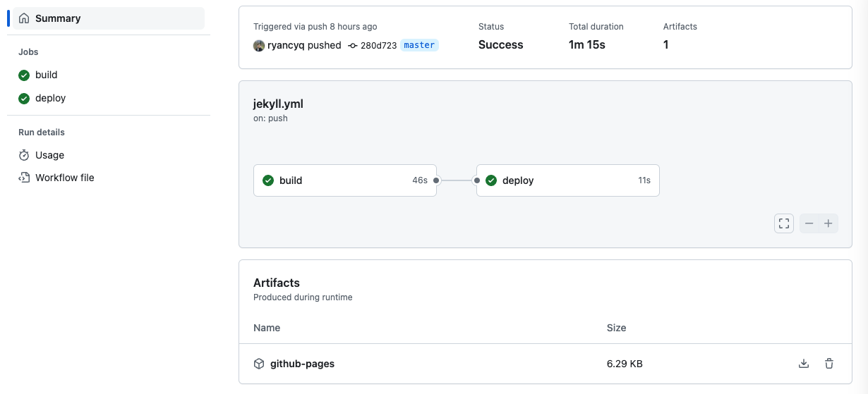Click green check icon next to sidebar build
The width and height of the screenshot is (868, 394).
coord(24,75)
